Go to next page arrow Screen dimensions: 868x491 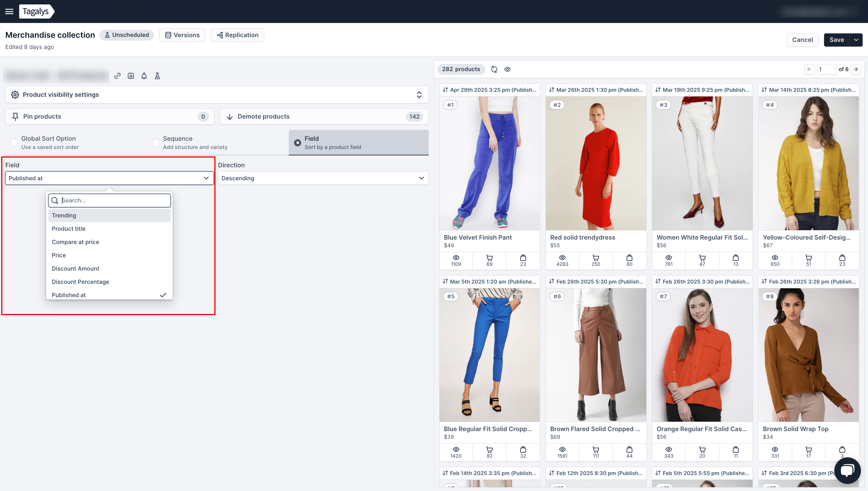coord(856,69)
